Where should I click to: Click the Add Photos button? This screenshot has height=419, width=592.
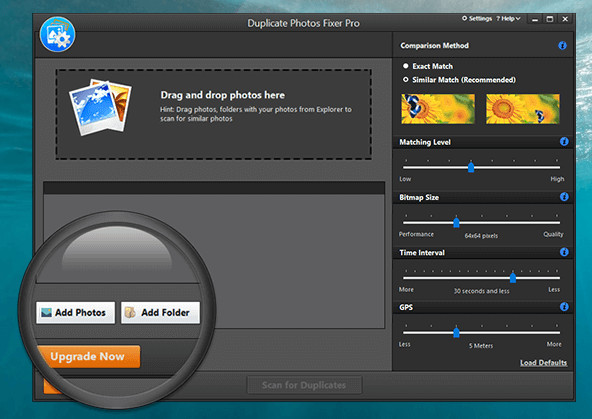coord(76,313)
